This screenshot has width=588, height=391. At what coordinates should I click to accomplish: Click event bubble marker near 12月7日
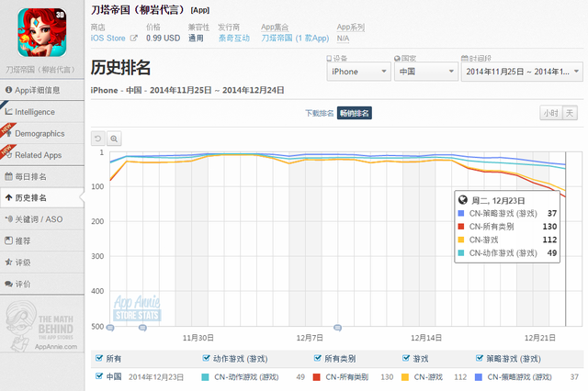point(337,328)
